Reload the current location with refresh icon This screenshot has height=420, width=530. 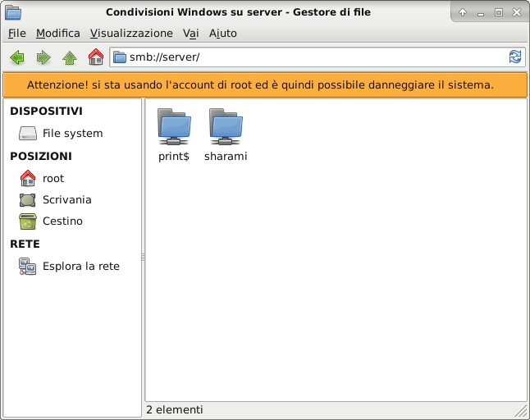pyautogui.click(x=515, y=57)
